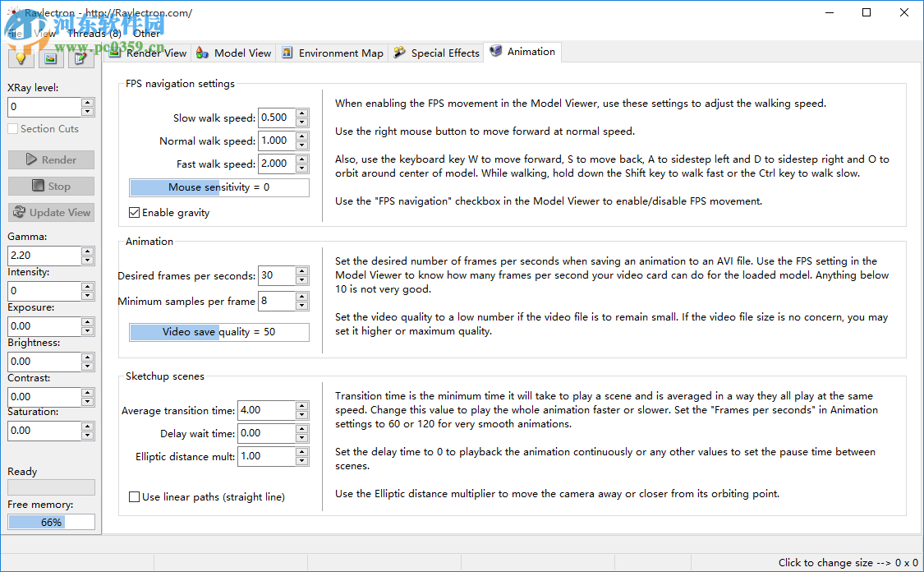
Task: Click the Desired frames per seconds field
Action: coord(276,275)
